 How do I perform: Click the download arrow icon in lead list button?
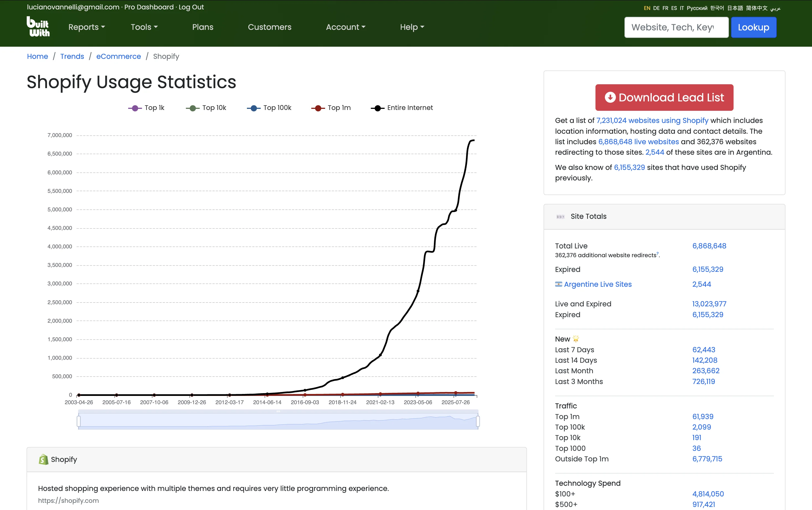click(x=610, y=98)
